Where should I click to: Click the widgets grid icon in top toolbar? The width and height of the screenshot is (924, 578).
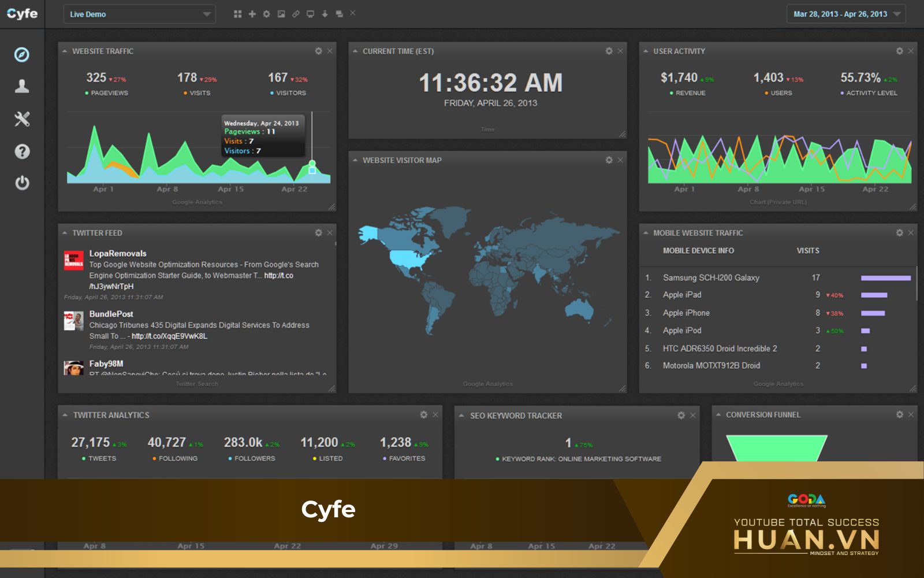pos(237,14)
